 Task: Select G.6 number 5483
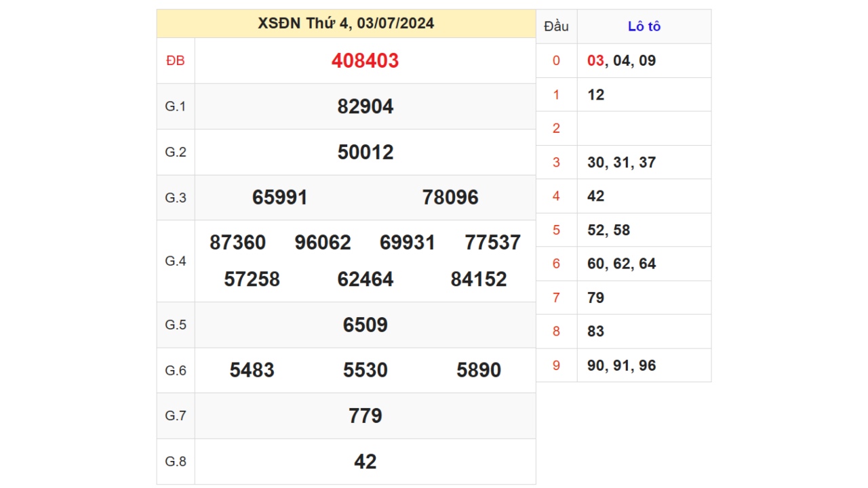(252, 370)
